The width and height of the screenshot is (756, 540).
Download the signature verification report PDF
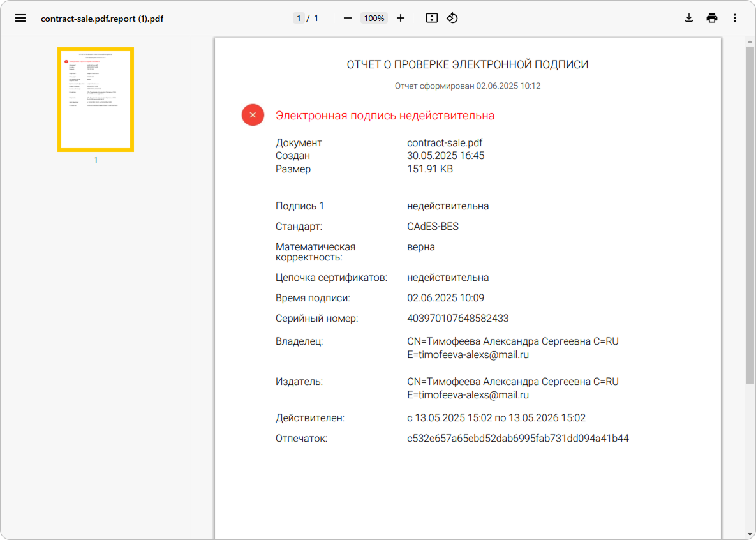[688, 18]
